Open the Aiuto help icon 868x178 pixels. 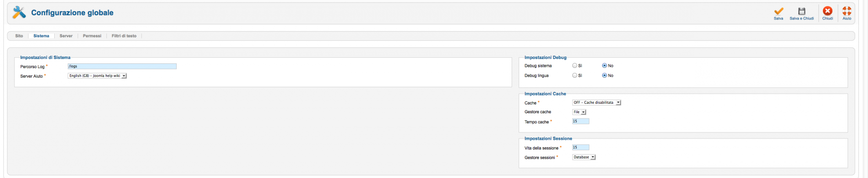(x=847, y=11)
